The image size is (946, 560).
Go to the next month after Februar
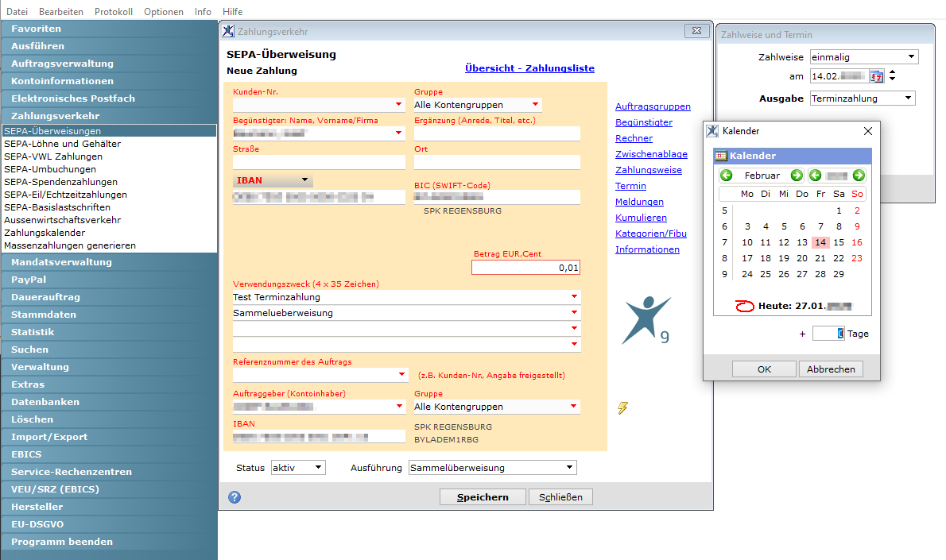tap(797, 176)
